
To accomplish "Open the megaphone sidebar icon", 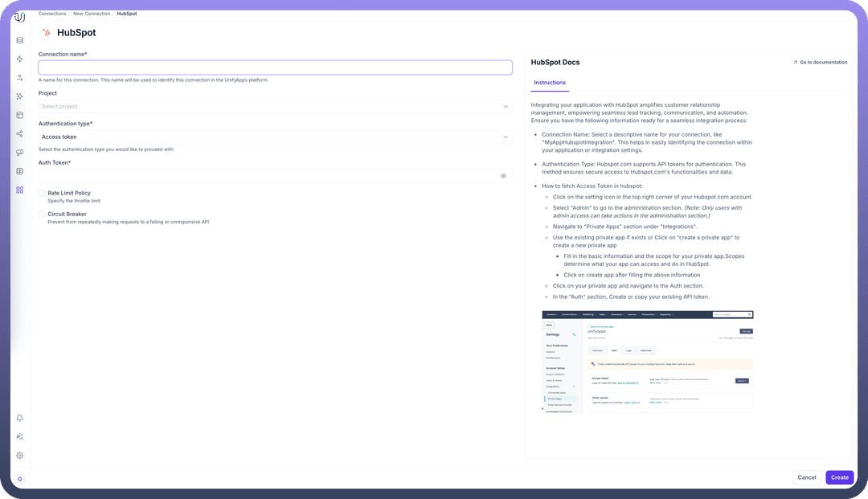I will [x=20, y=153].
